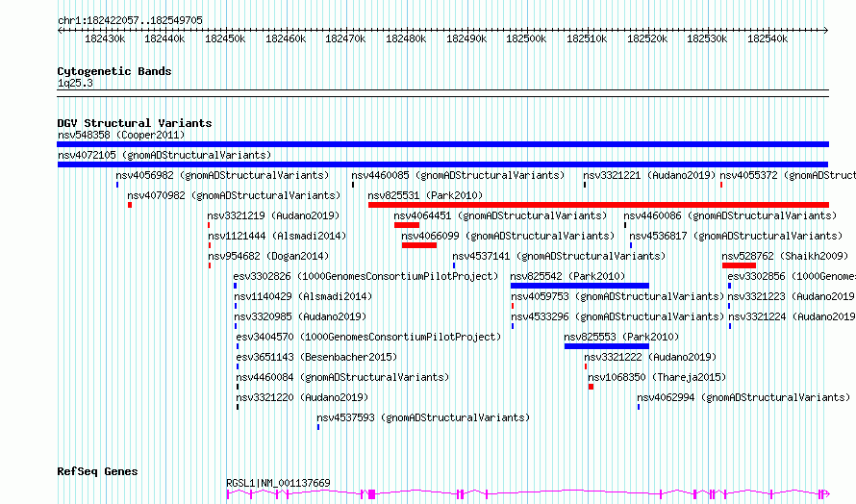Select the red nsv4064451 variant bar

click(407, 225)
